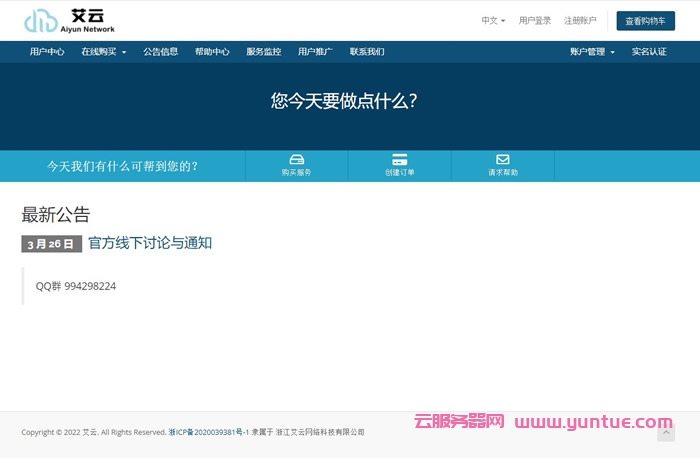Click the 请求帮助 envelope icon
The width and height of the screenshot is (700, 458).
[x=503, y=160]
